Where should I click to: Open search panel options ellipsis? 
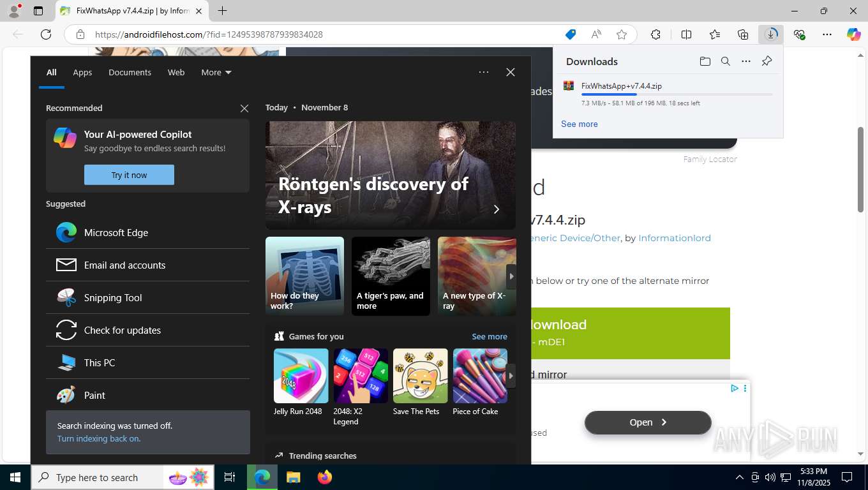click(484, 72)
